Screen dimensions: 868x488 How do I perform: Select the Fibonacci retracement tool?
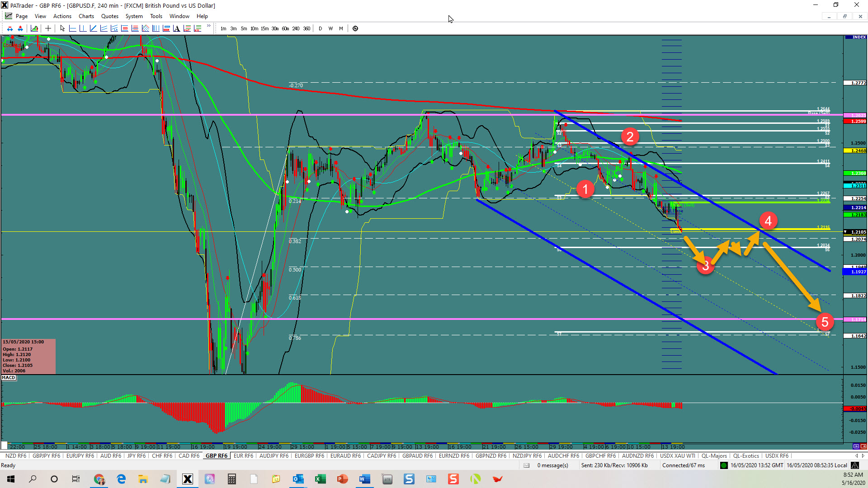[124, 28]
